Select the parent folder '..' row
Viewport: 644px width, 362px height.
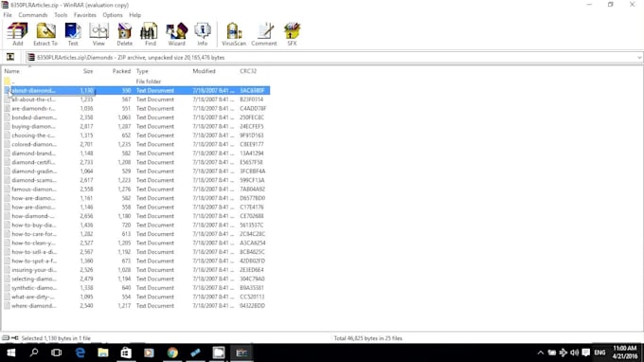(x=136, y=81)
